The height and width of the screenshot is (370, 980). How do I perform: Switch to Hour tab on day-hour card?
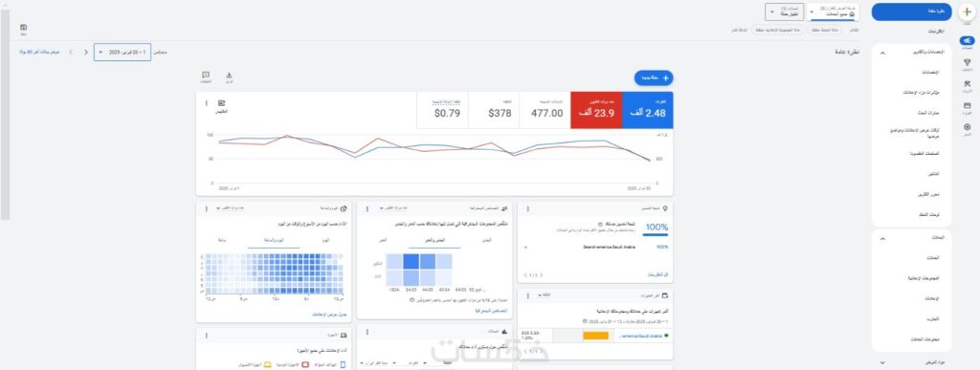point(222,240)
